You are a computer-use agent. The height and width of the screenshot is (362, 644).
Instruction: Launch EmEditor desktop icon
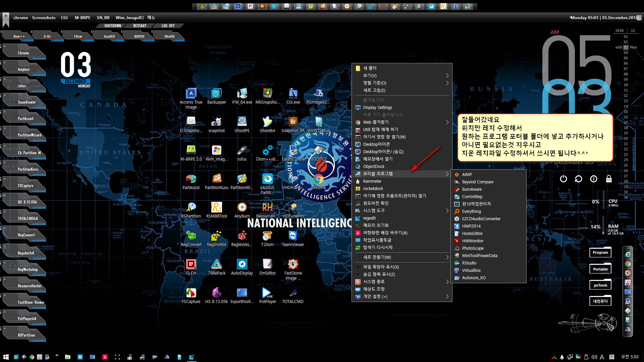point(267,267)
